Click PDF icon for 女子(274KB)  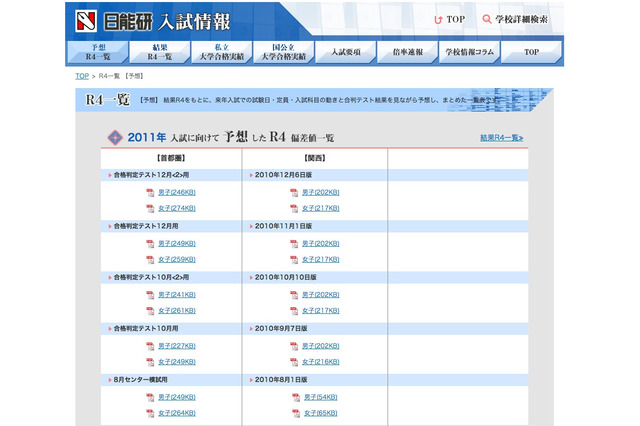[150, 209]
